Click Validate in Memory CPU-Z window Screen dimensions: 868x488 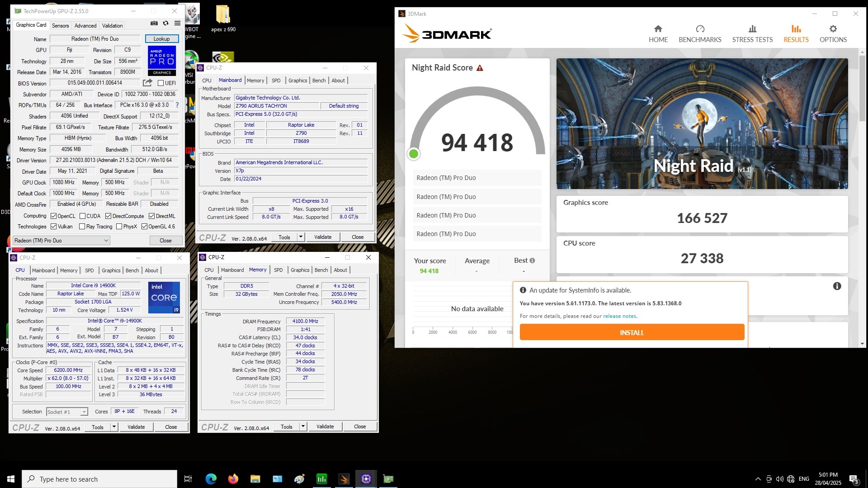(325, 426)
